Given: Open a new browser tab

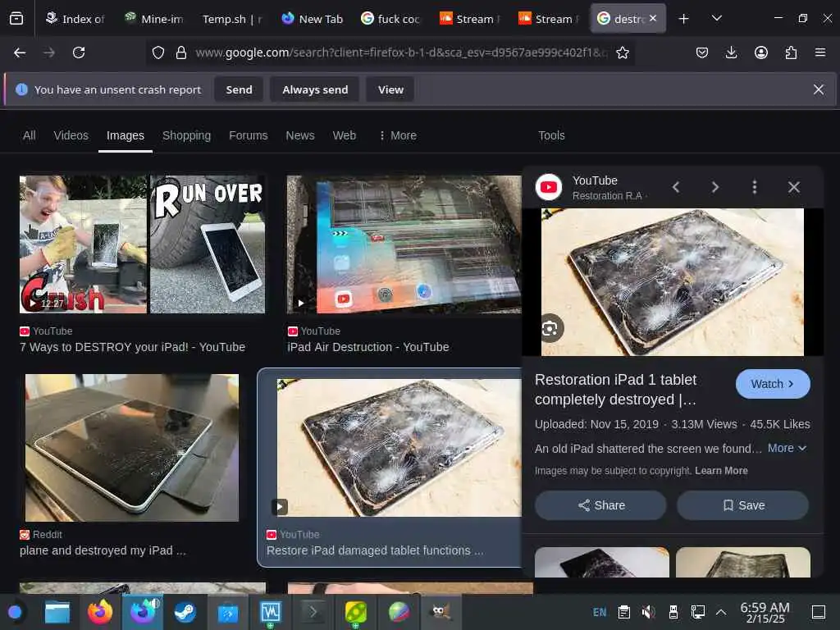Looking at the screenshot, I should [683, 19].
